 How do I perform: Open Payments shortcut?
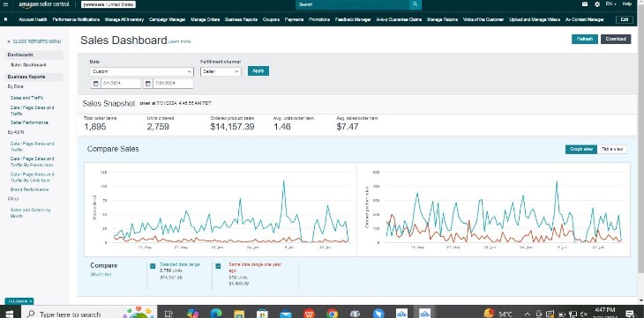click(294, 19)
